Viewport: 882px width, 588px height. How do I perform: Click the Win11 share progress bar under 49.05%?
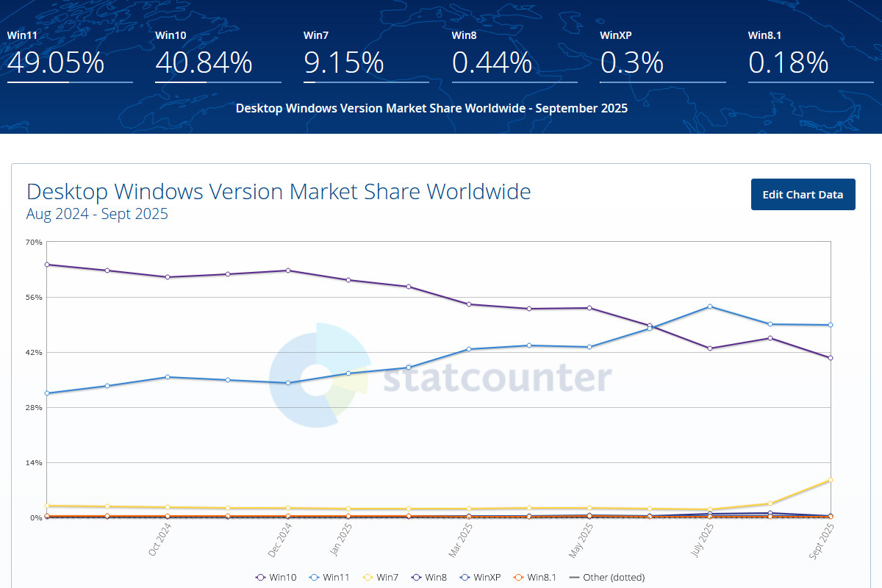click(70, 82)
